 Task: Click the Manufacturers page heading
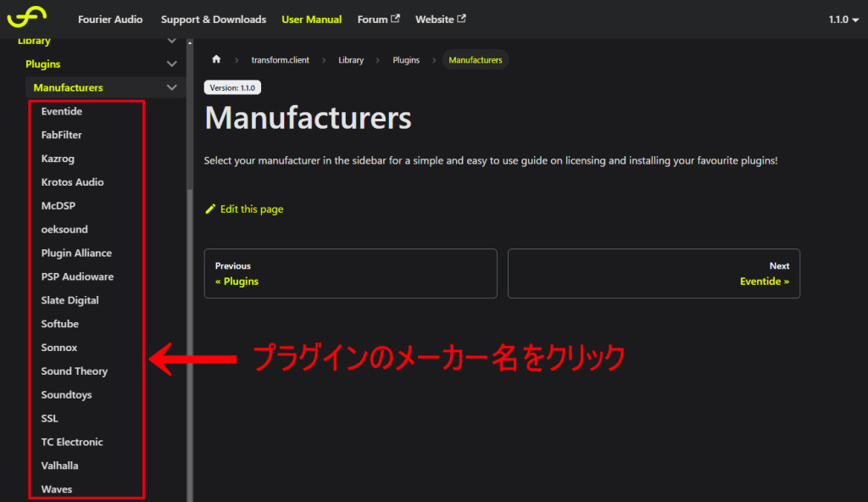click(309, 118)
